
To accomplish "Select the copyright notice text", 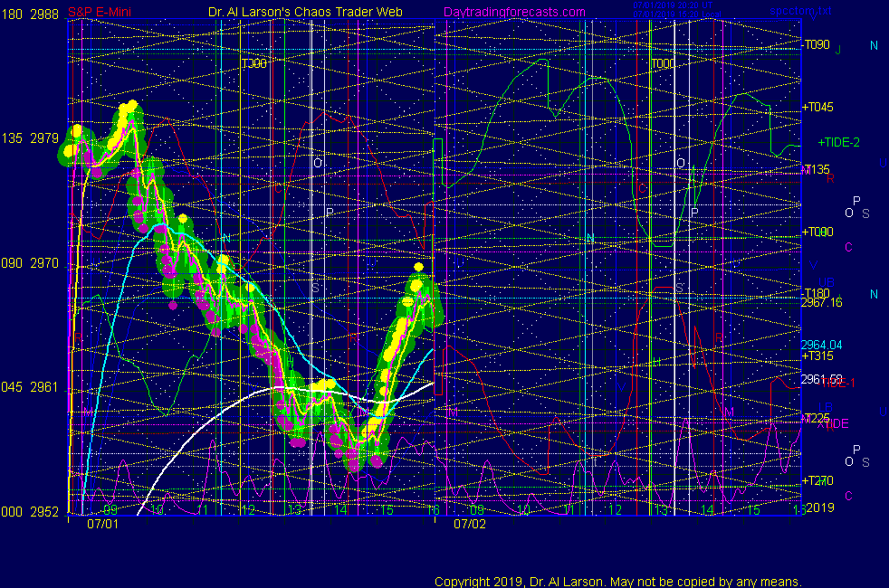I will (618, 582).
